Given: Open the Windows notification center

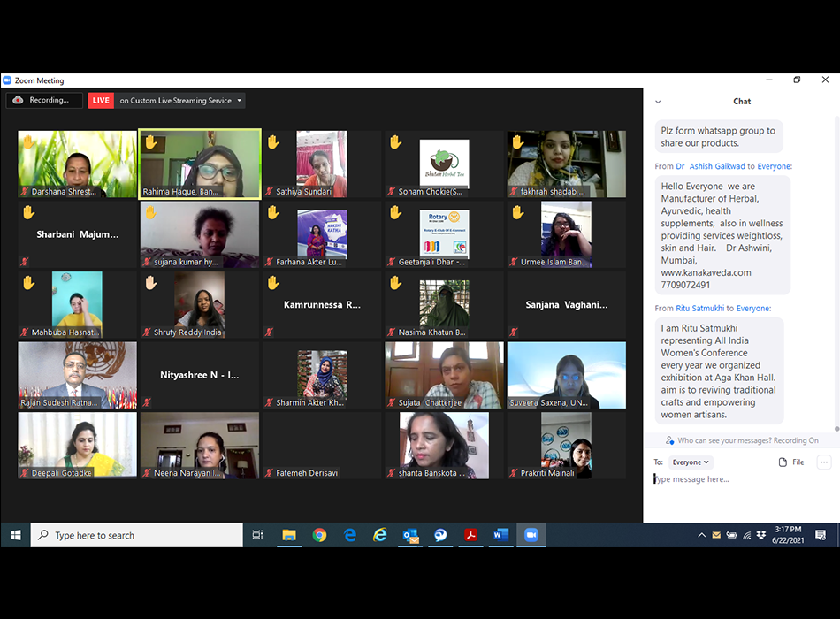Looking at the screenshot, I should [821, 535].
